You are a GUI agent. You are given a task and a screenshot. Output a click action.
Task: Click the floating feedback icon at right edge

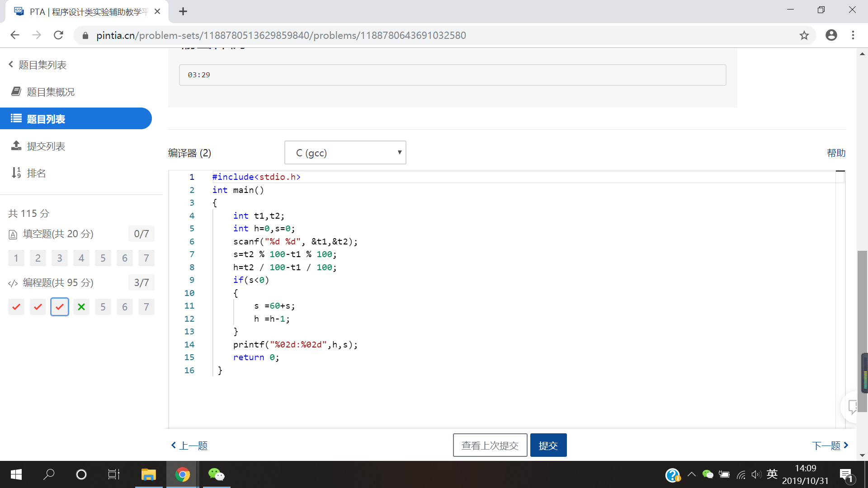tap(853, 407)
